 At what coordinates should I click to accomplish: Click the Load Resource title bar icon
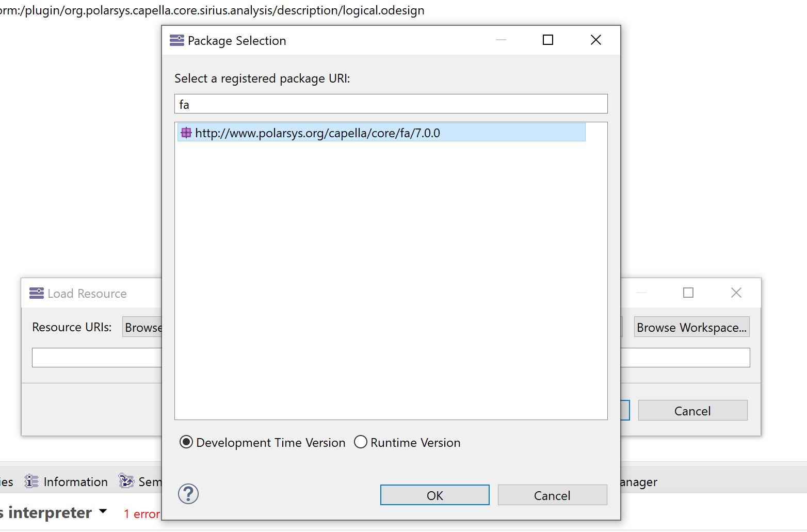click(37, 293)
